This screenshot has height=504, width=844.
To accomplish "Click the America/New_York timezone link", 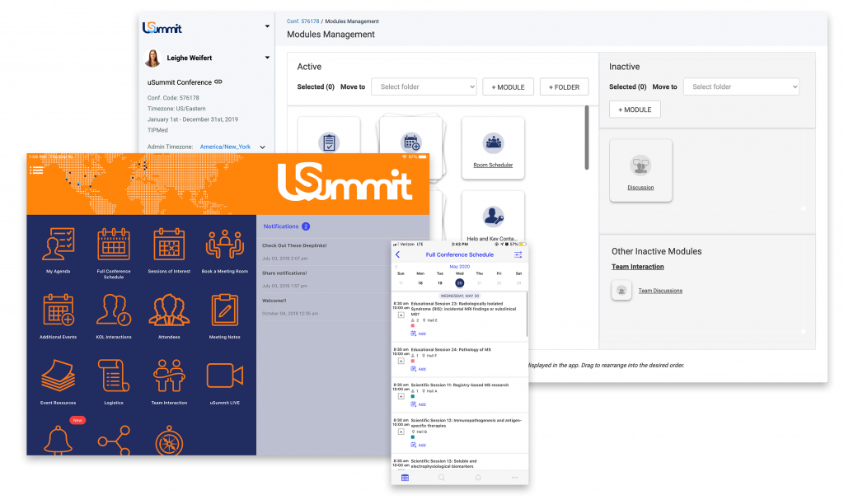I will click(225, 147).
